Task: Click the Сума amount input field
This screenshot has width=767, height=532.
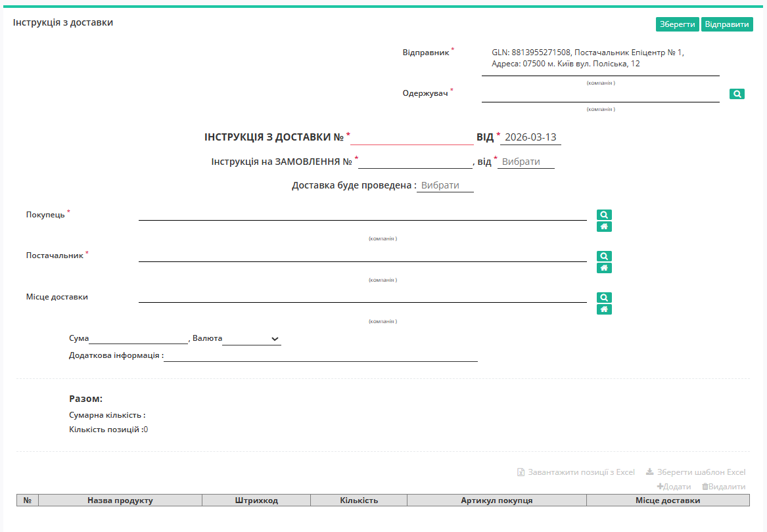Action: point(138,337)
